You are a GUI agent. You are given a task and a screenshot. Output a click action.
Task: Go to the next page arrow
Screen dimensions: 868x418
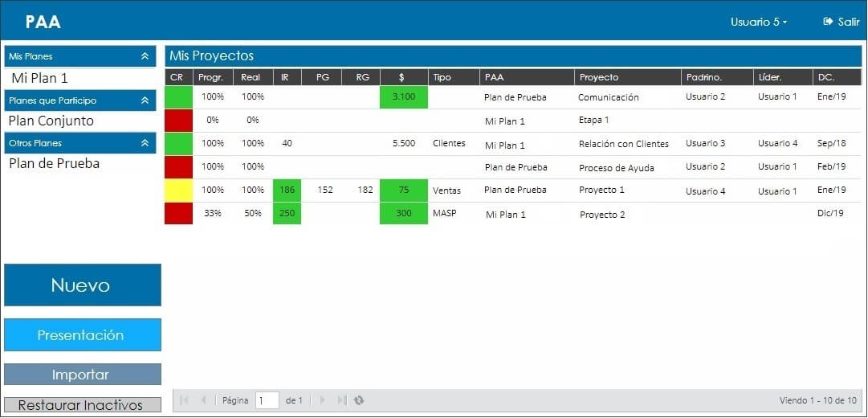click(324, 400)
